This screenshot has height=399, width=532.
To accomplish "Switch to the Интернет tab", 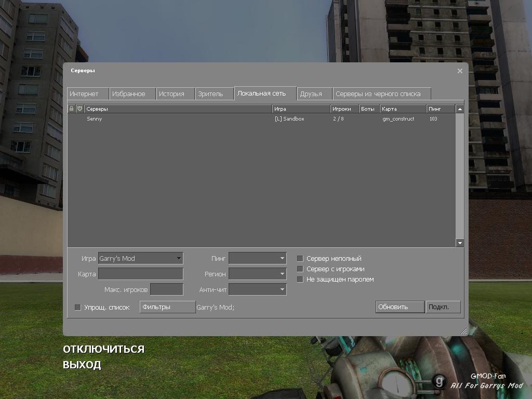I will point(88,94).
